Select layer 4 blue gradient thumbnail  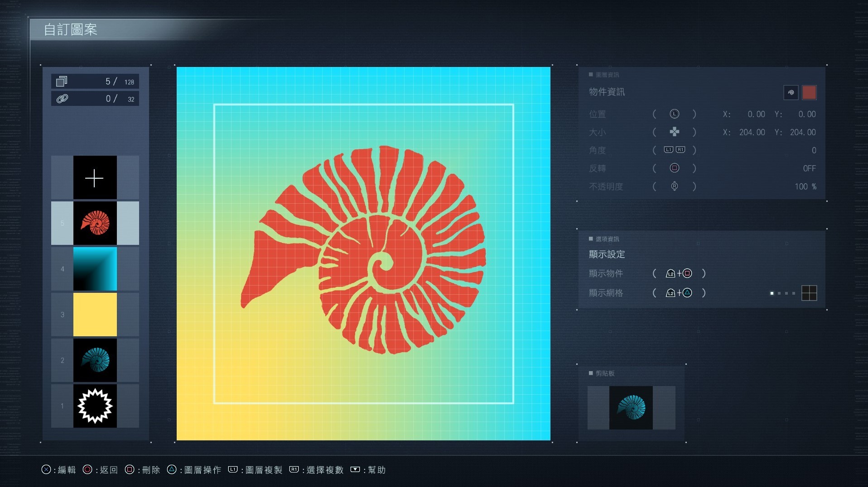(95, 269)
